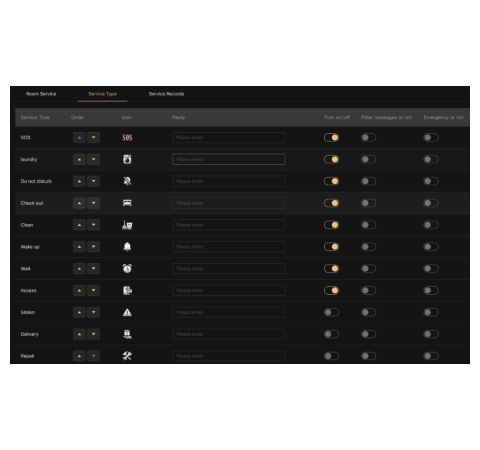480x450 pixels.
Task: Click the laundry washing machine icon
Action: click(127, 159)
